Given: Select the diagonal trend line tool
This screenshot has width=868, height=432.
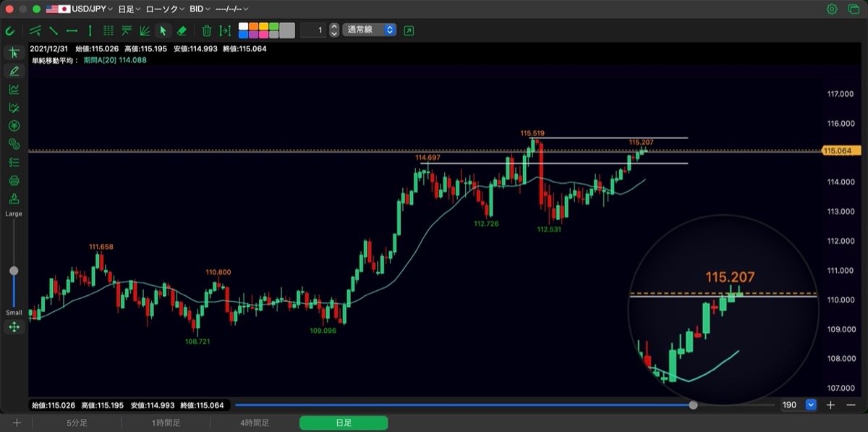Looking at the screenshot, I should [54, 30].
